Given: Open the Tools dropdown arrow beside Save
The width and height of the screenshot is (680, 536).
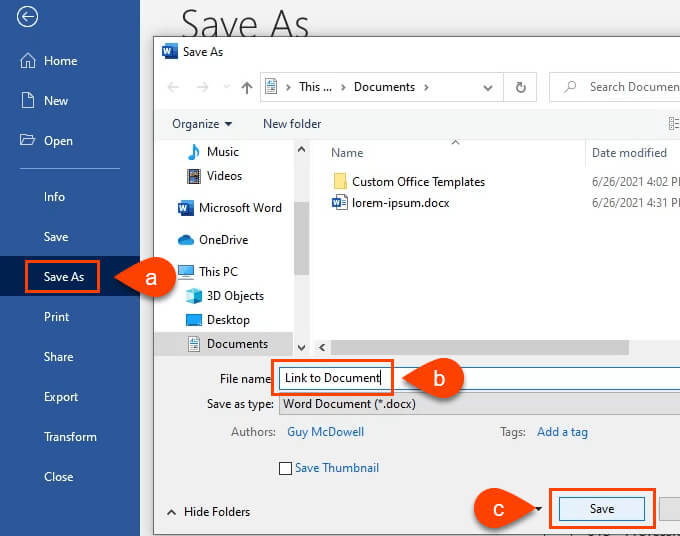Looking at the screenshot, I should point(539,509).
